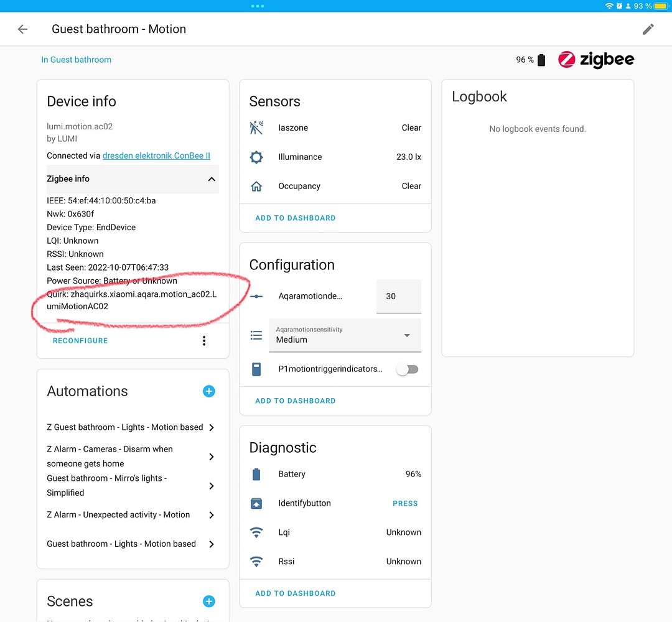Click the Nwk: 0x630f text
The height and width of the screenshot is (622, 672).
(70, 214)
